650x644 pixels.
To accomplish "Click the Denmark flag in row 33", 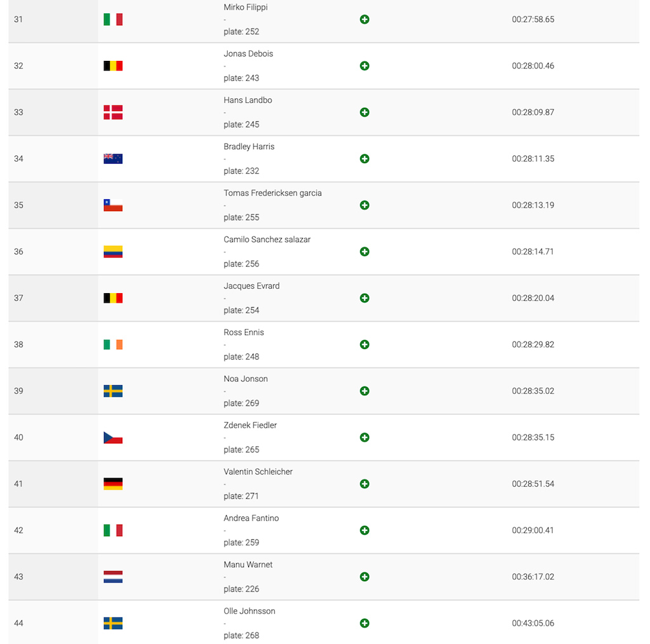I will point(113,112).
